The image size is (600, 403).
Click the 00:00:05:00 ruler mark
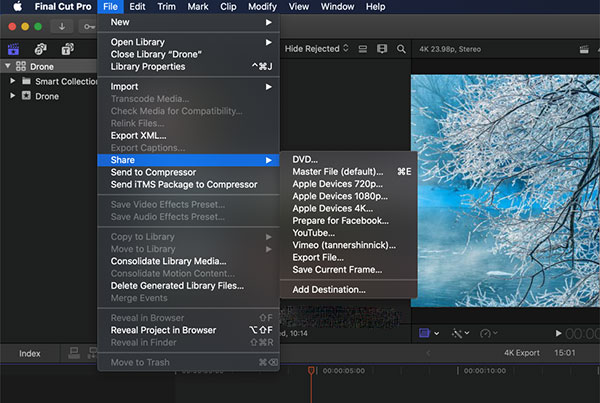click(344, 370)
